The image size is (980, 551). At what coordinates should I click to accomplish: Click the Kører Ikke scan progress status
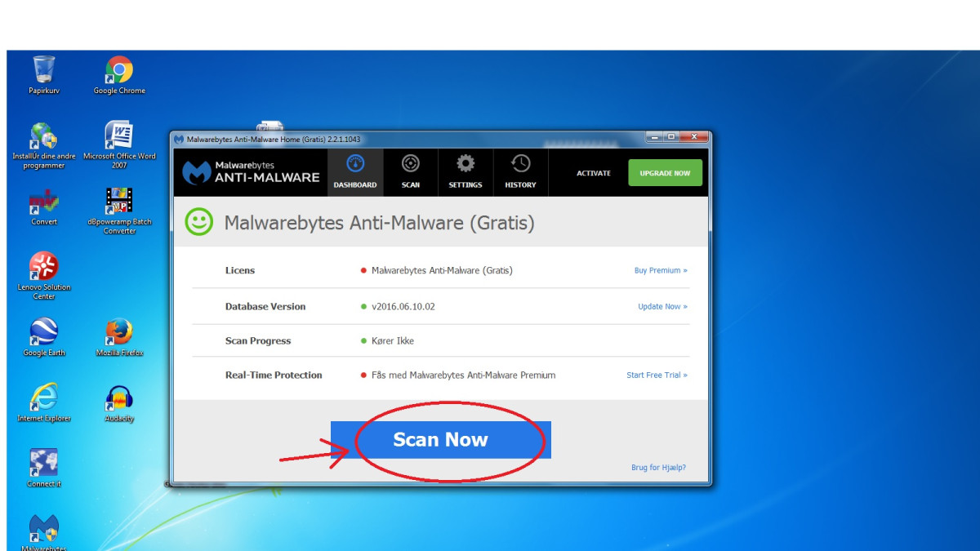(x=393, y=341)
